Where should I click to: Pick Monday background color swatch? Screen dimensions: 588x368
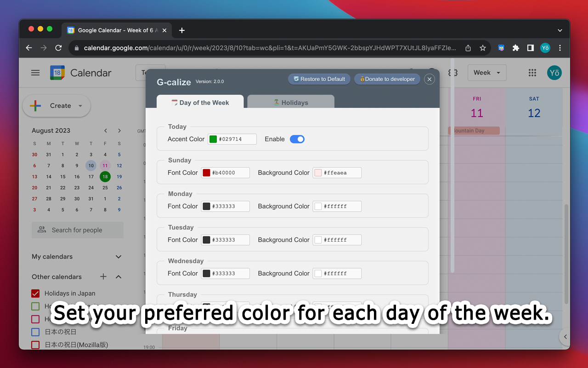coord(318,206)
